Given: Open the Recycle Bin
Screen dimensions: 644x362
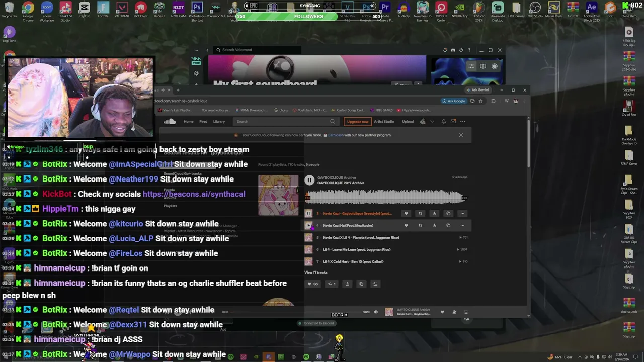Looking at the screenshot, I should point(9,10).
